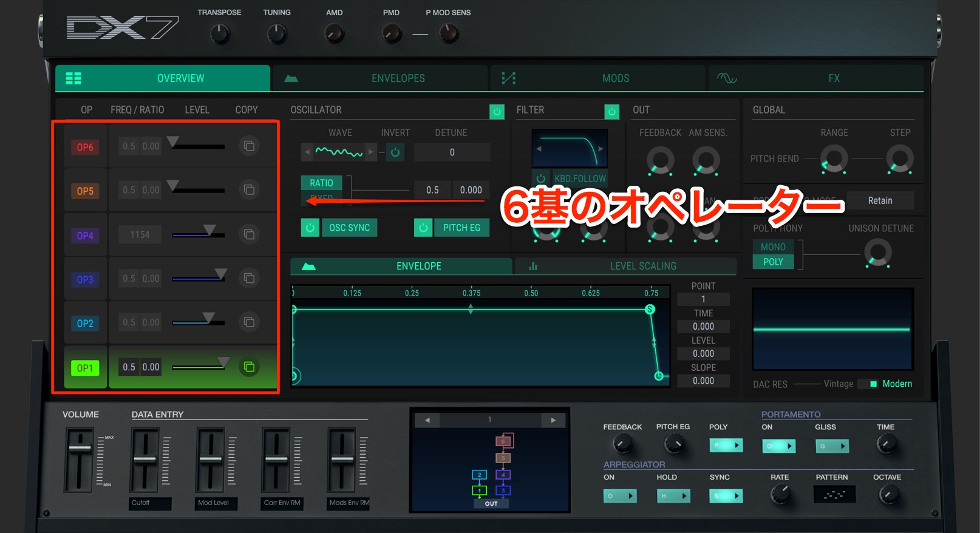Click the OUT FEEDBACK knob
The image size is (980, 533).
pyautogui.click(x=660, y=160)
